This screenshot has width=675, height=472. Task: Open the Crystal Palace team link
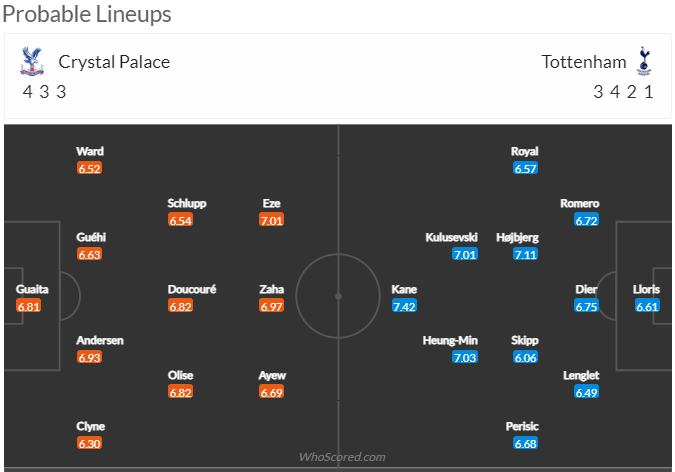coord(114,62)
